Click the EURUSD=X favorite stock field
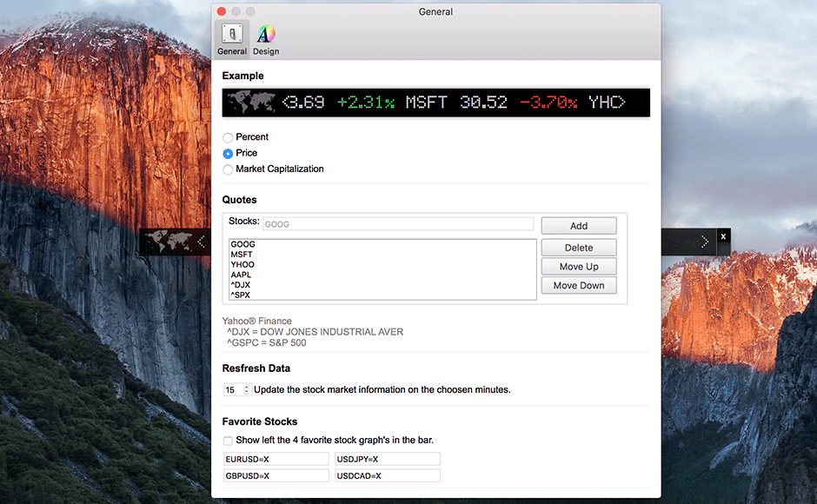Screen dimensions: 817x504 [276, 459]
